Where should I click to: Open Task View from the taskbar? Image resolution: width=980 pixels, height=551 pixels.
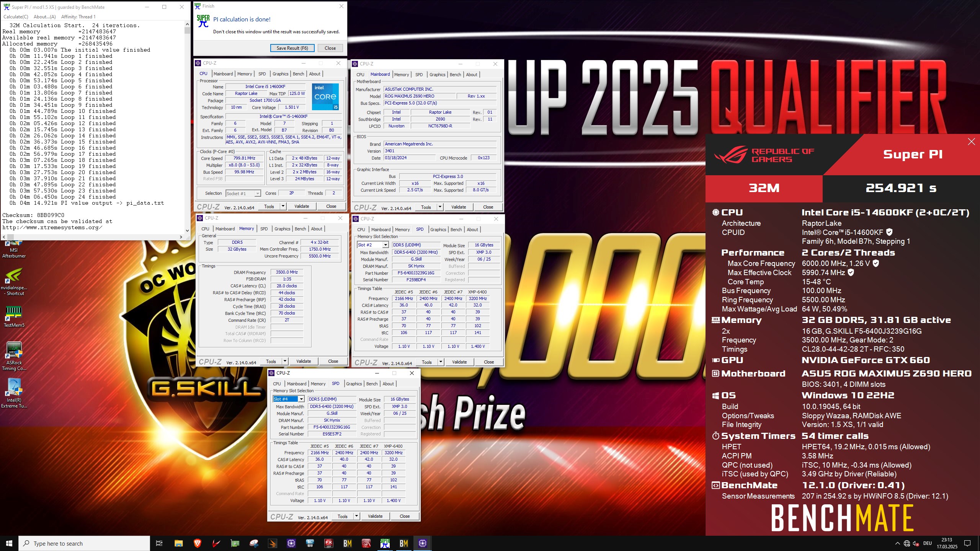coord(159,543)
